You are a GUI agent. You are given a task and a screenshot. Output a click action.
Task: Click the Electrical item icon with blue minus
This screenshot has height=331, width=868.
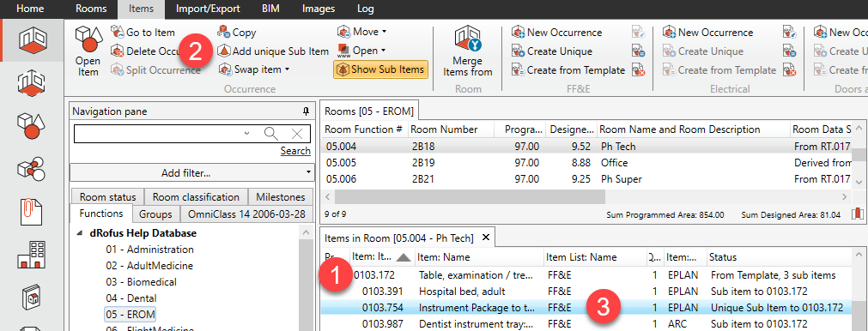[789, 51]
